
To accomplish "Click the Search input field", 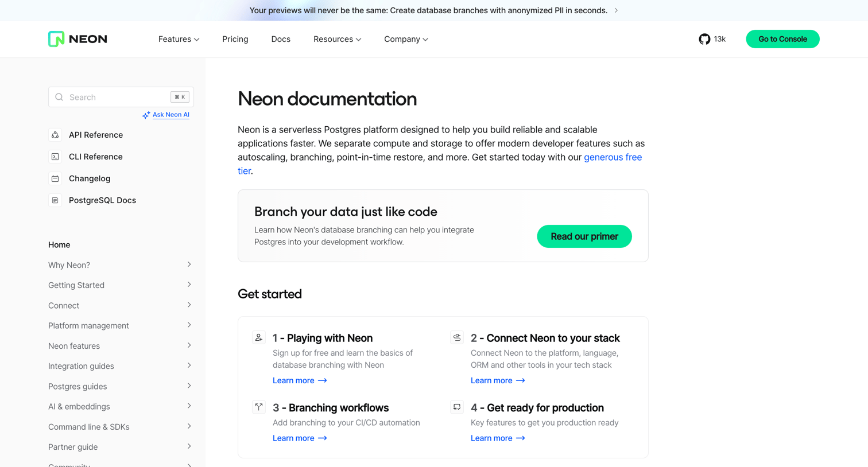I will coord(121,97).
